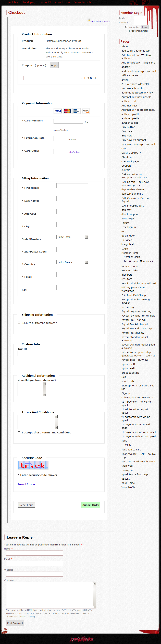Accept the terms and conditions checkbox
The height and width of the screenshot is (644, 161).
pos(19,432)
